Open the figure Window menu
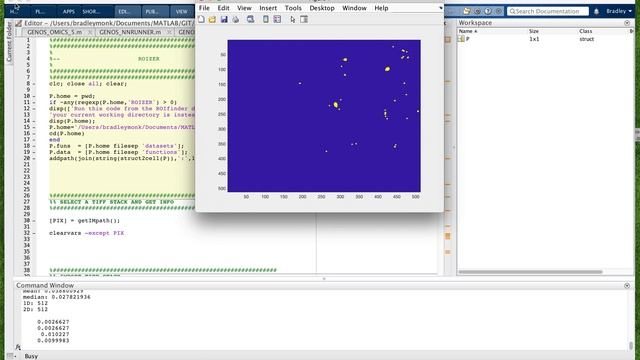 click(x=354, y=8)
